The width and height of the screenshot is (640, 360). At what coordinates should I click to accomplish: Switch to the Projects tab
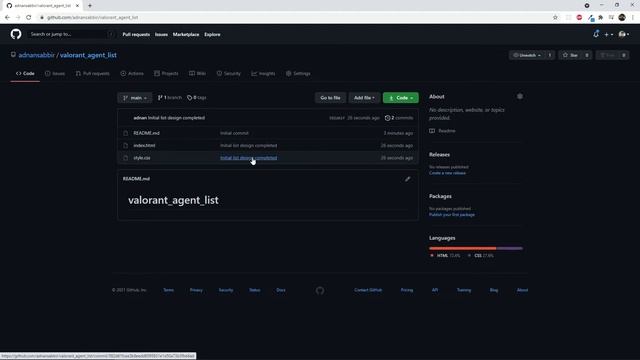click(166, 73)
